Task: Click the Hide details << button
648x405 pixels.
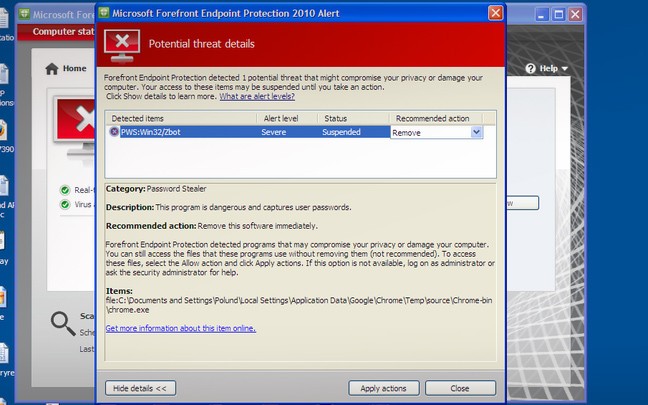Action: coord(141,388)
